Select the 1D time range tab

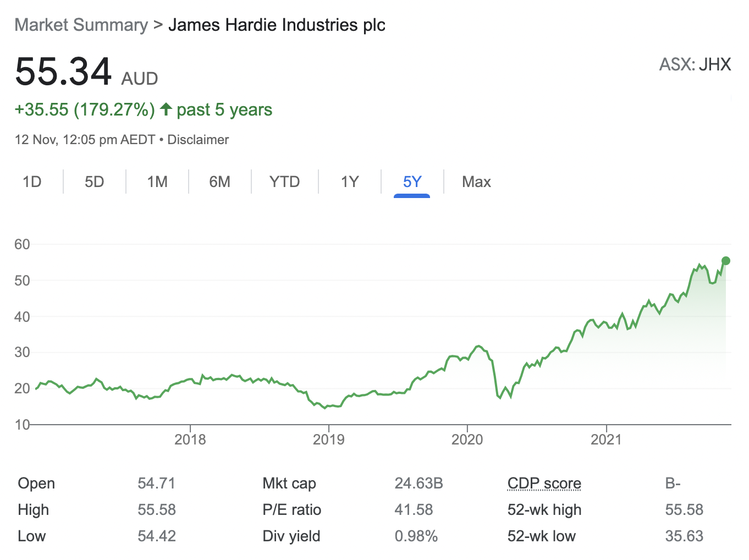click(x=32, y=182)
